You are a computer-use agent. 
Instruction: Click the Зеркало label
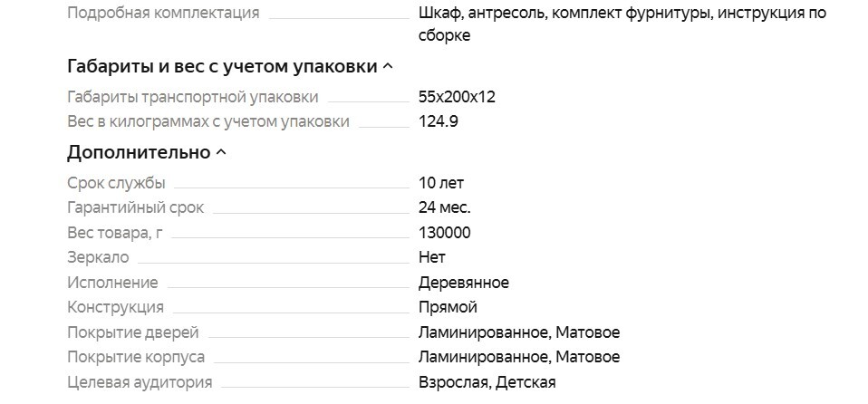(98, 257)
